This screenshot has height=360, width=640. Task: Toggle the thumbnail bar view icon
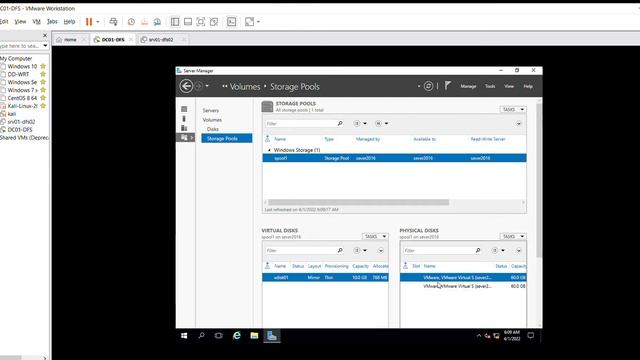coord(188,22)
